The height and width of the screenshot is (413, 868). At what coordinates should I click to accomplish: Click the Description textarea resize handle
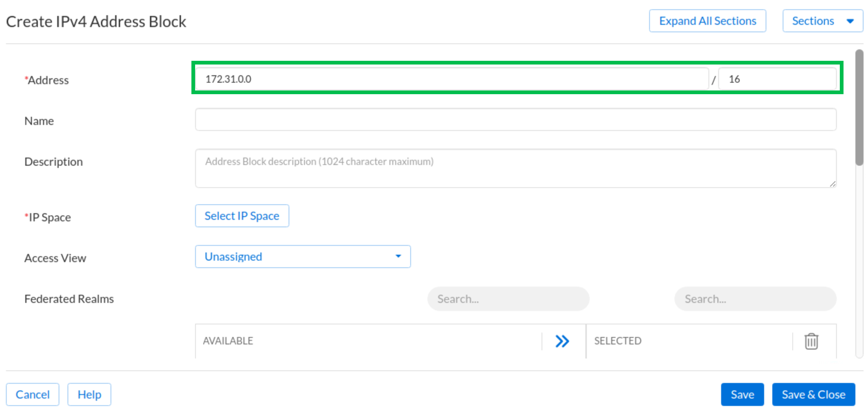pos(832,184)
